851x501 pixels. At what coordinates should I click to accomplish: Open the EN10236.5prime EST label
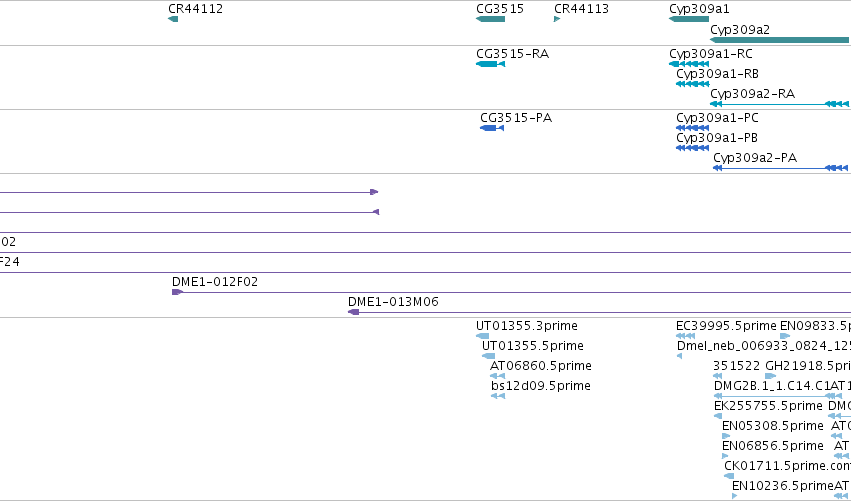pyautogui.click(x=783, y=486)
